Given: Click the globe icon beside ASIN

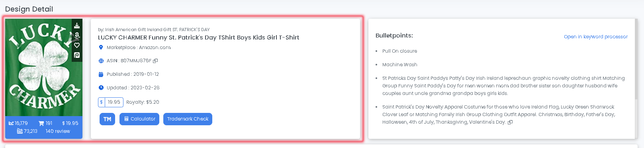Looking at the screenshot, I should coord(101,61).
